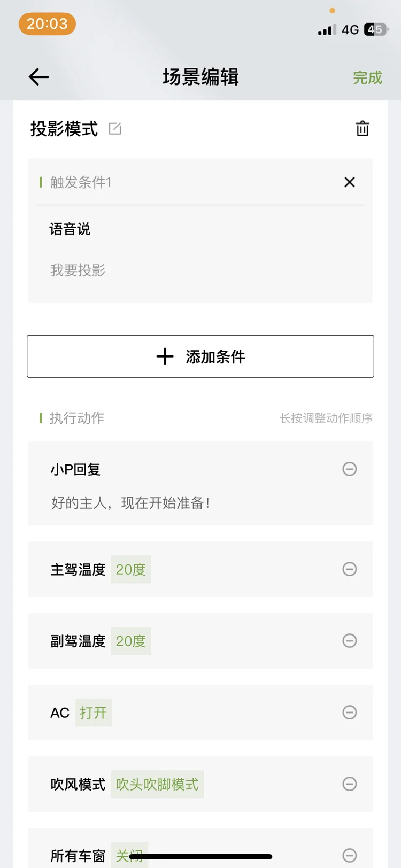Edit voice phrase 我要投影

[78, 270]
